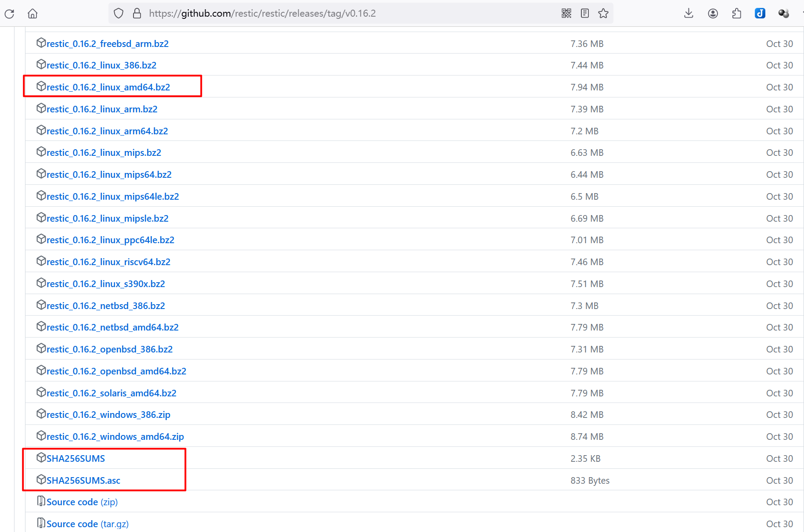Open the SHA256SUMS.asc signature file link
804x532 pixels.
coord(83,481)
